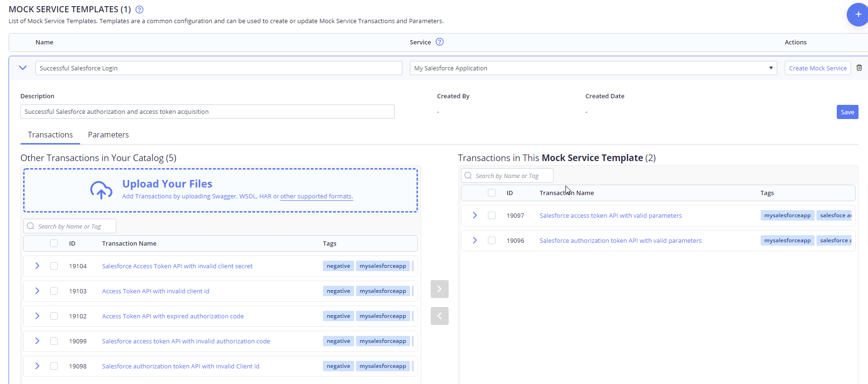Open Salesforce access token API with invalid authorization code
The height and width of the screenshot is (384, 868).
(x=186, y=341)
